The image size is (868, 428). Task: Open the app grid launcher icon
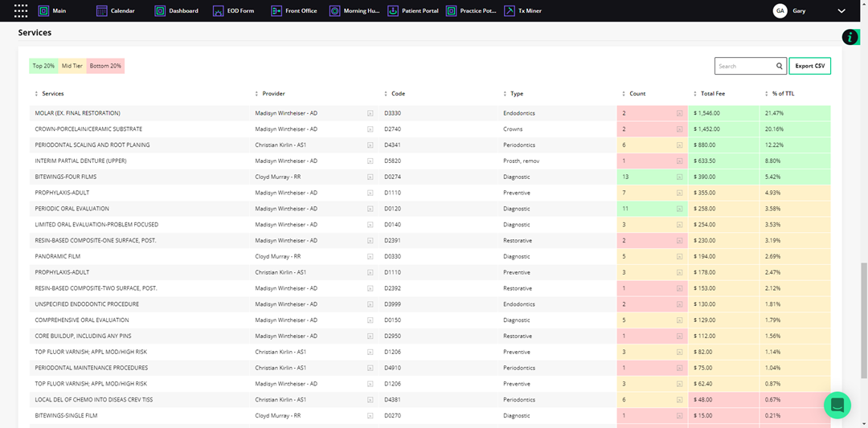tap(21, 11)
